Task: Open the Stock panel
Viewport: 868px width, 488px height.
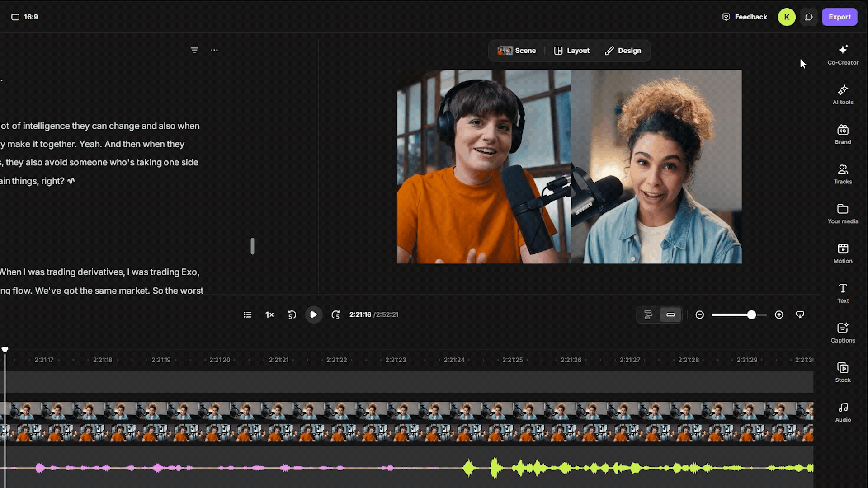Action: 843,373
